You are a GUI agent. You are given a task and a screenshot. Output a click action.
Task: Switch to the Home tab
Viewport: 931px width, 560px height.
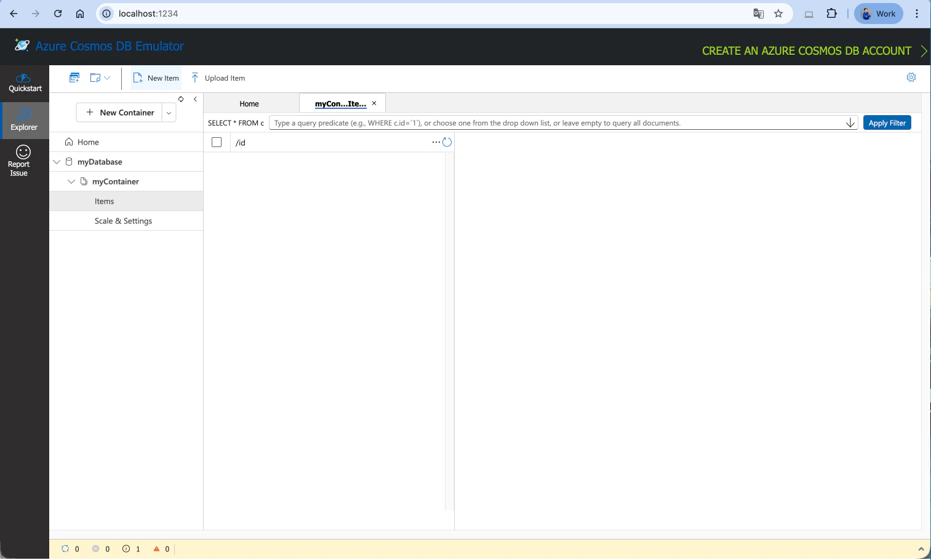pos(249,103)
